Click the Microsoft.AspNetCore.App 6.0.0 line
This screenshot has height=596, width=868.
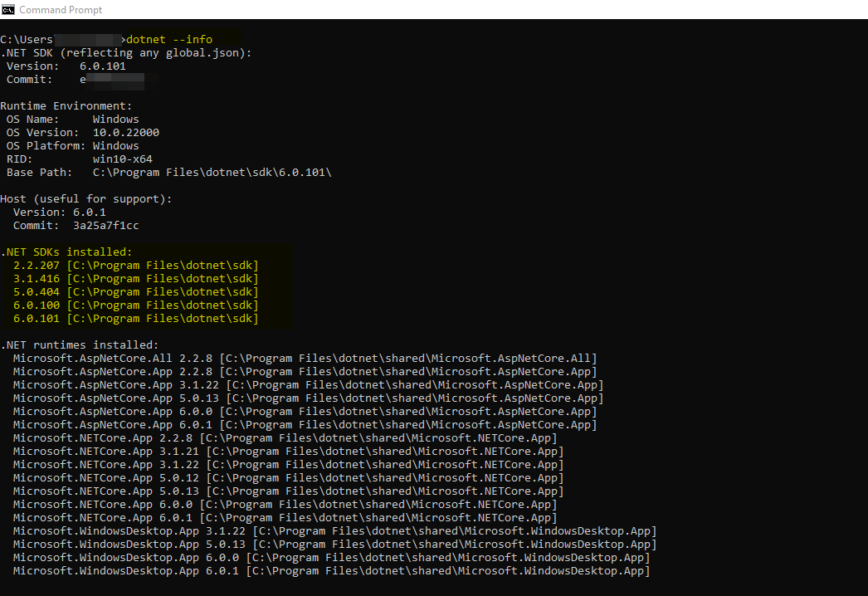pyautogui.click(x=305, y=412)
